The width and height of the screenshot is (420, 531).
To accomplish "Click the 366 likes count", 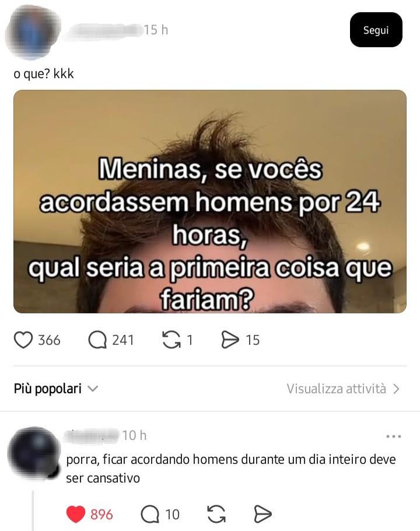I will (x=49, y=340).
